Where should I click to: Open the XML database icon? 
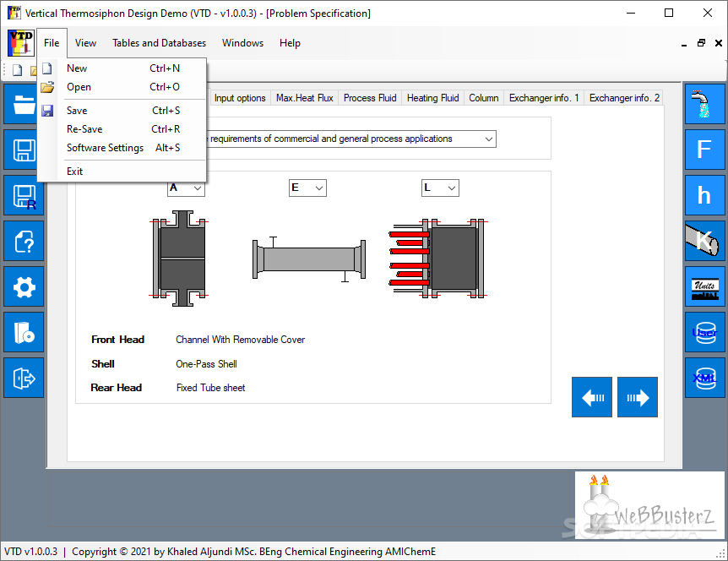705,377
